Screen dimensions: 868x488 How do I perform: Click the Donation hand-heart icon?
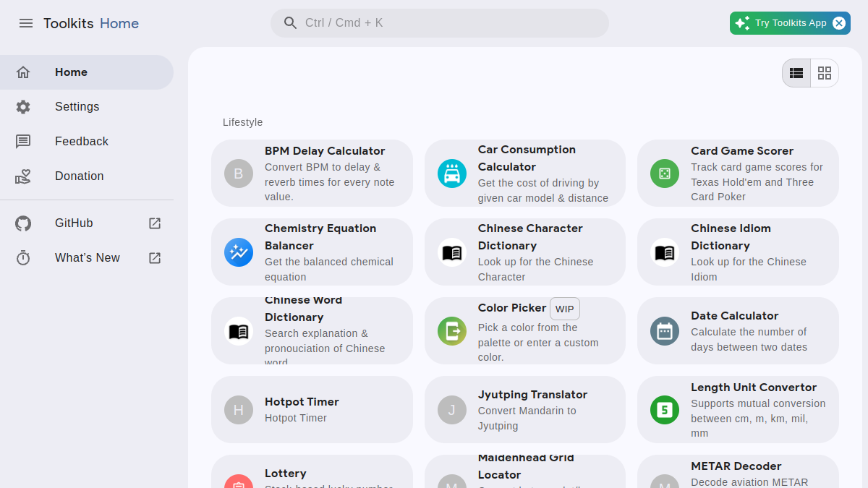(x=23, y=176)
